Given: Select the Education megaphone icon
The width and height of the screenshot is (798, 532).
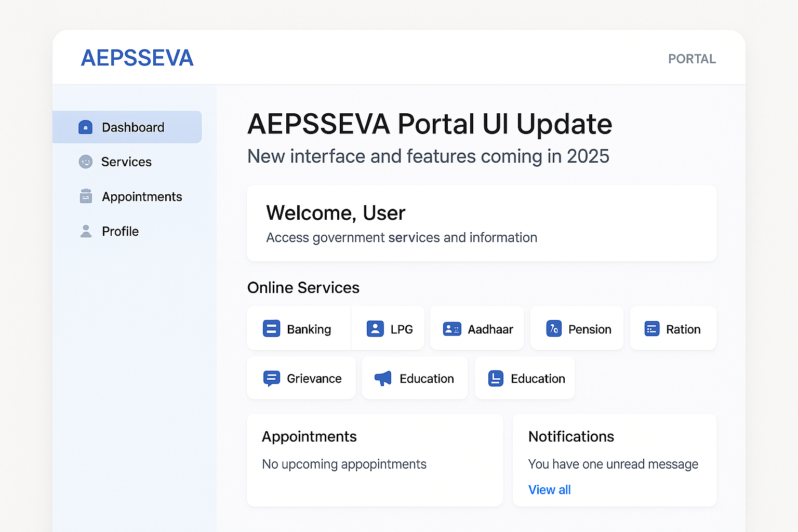Looking at the screenshot, I should 382,378.
